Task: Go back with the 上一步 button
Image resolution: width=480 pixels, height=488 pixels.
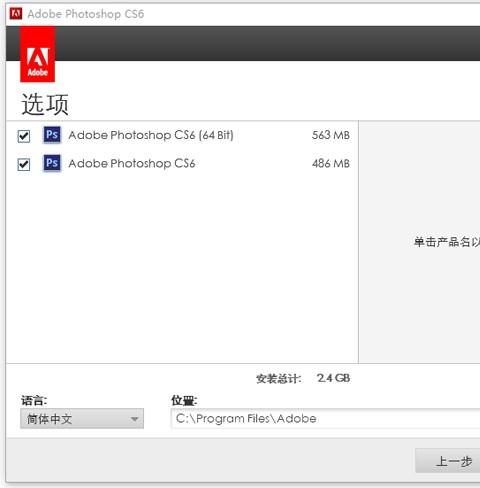Action: (448, 461)
